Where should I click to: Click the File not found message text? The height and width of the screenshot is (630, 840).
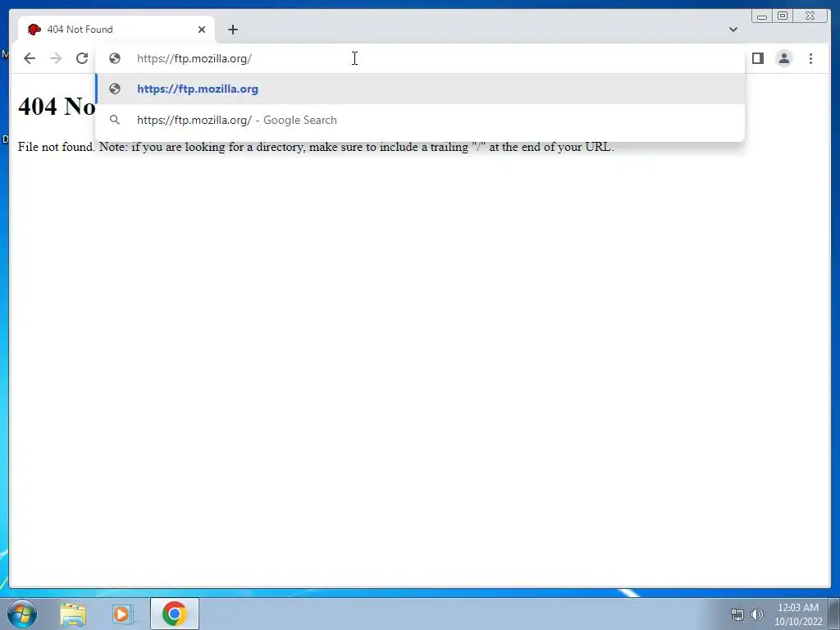pyautogui.click(x=316, y=147)
